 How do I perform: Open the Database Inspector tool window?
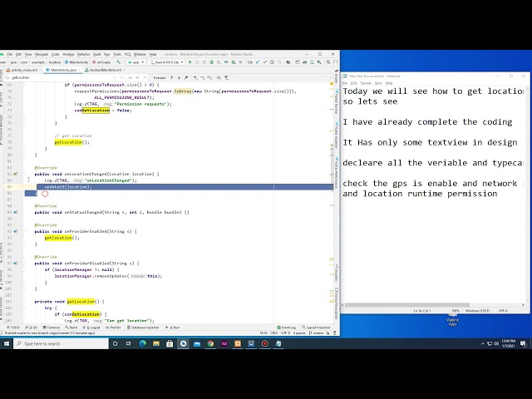(x=143, y=328)
